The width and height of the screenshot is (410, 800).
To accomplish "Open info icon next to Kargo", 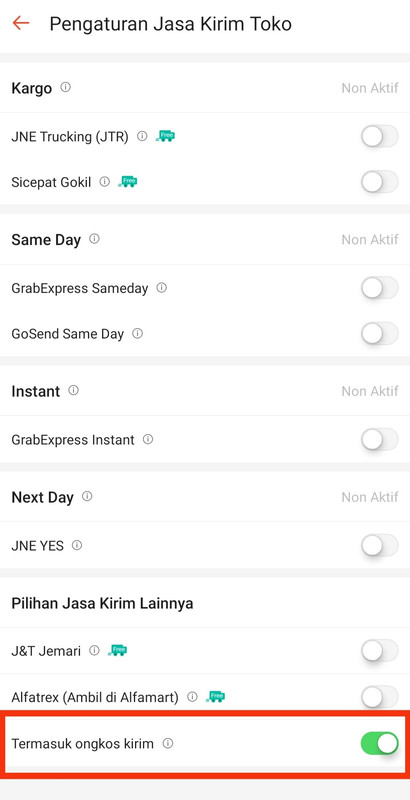I will [x=65, y=87].
